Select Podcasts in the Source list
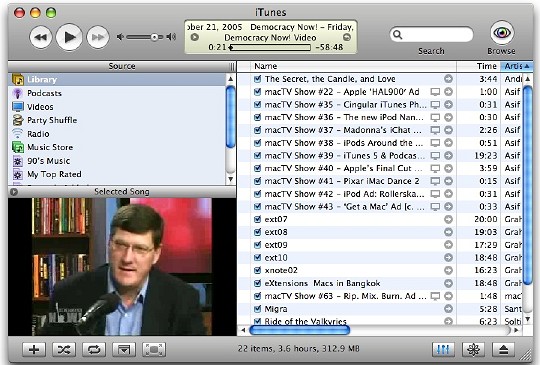This screenshot has width=540, height=365. pyautogui.click(x=117, y=93)
